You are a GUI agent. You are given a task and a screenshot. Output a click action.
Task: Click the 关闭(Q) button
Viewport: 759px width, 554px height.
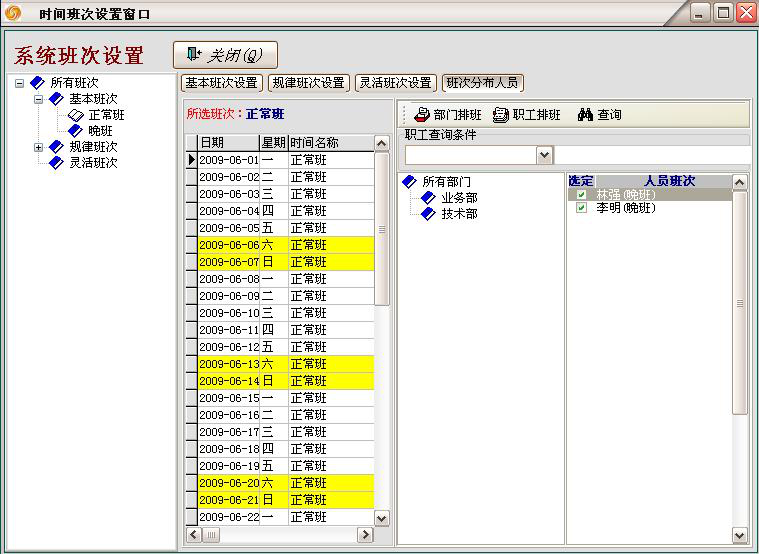[x=225, y=55]
